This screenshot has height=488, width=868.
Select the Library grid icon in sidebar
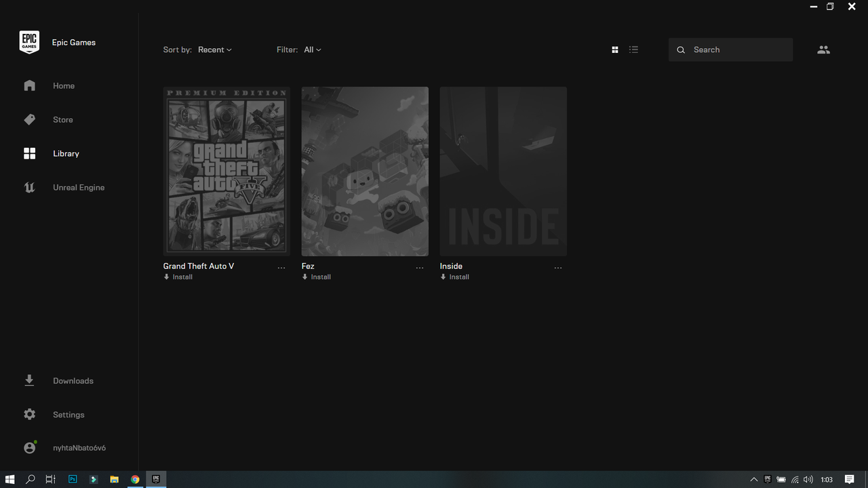pyautogui.click(x=29, y=154)
